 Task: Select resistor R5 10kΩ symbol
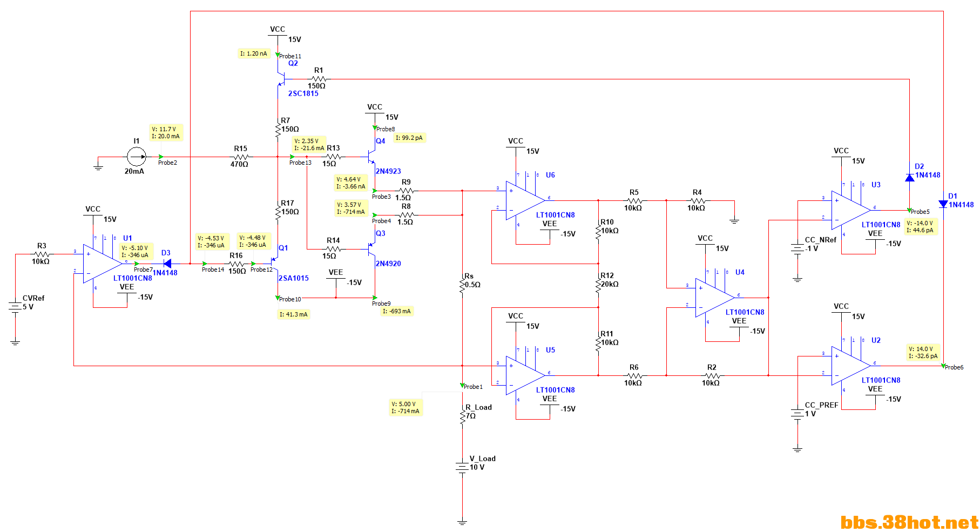click(634, 200)
